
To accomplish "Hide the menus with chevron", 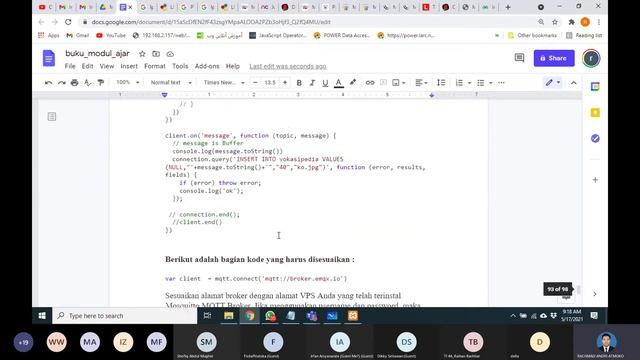I will click(x=573, y=83).
